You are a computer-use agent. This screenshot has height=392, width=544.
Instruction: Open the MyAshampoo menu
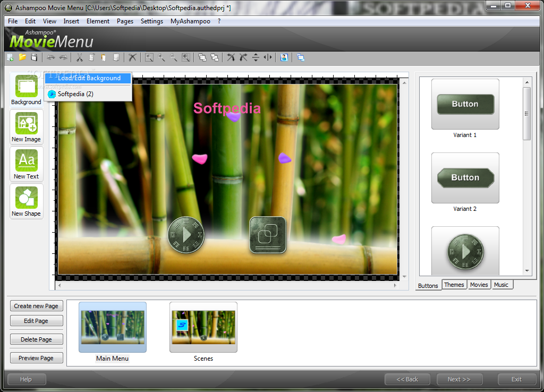coord(190,21)
